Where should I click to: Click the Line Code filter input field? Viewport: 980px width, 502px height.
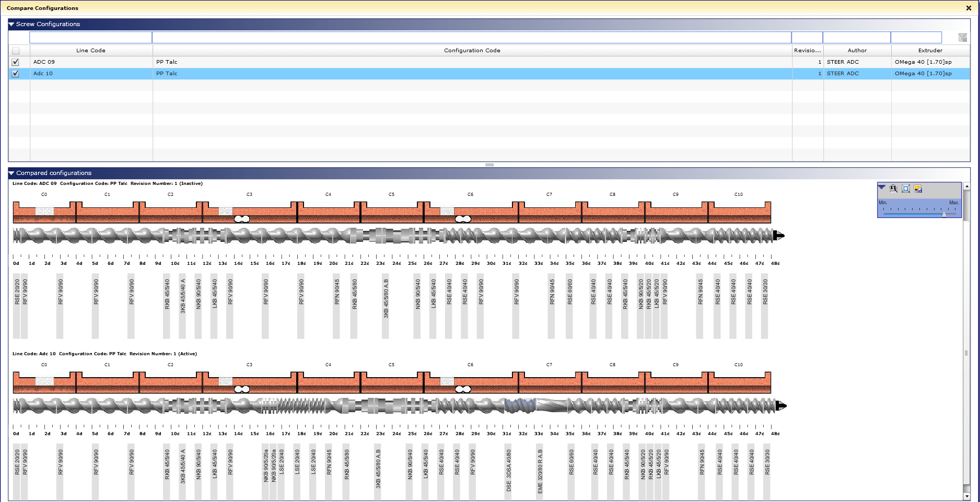click(x=90, y=38)
